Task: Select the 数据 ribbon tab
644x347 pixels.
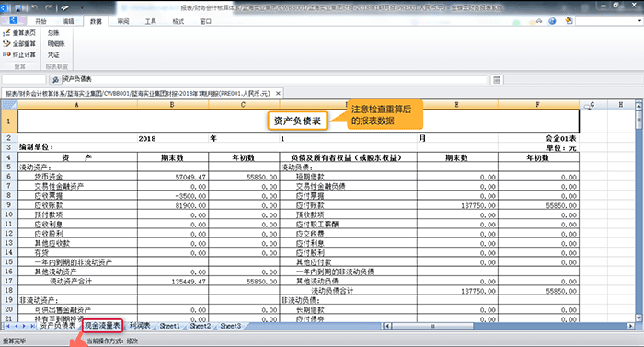Action: [x=96, y=21]
